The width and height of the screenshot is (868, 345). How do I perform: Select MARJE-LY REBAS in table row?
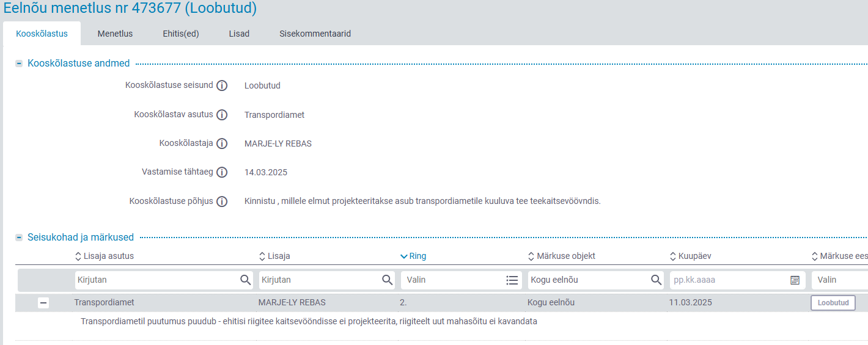292,302
